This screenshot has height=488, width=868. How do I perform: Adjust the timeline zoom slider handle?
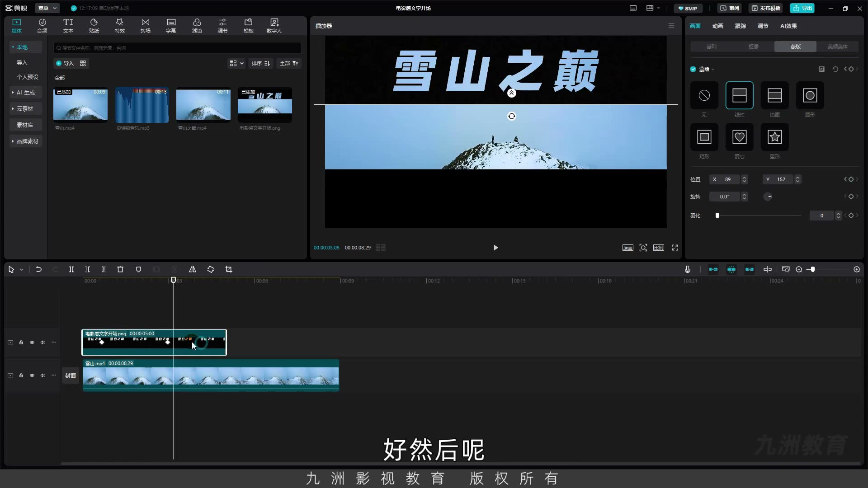point(813,269)
